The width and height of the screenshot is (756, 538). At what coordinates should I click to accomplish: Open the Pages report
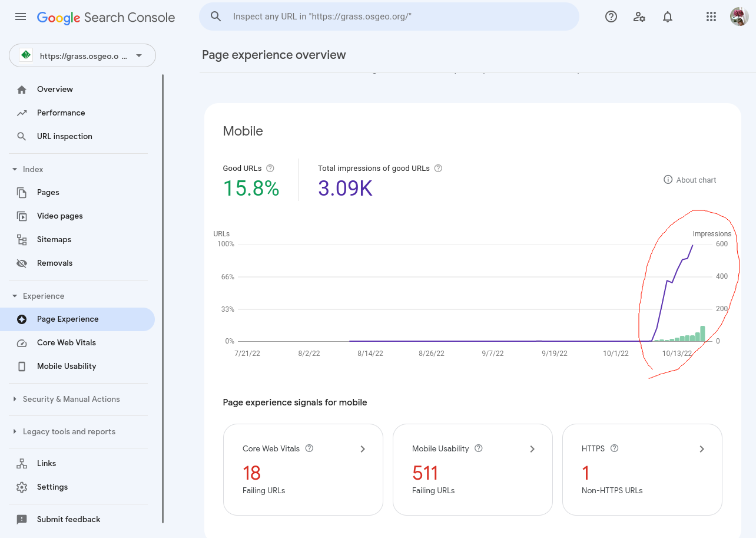click(48, 192)
